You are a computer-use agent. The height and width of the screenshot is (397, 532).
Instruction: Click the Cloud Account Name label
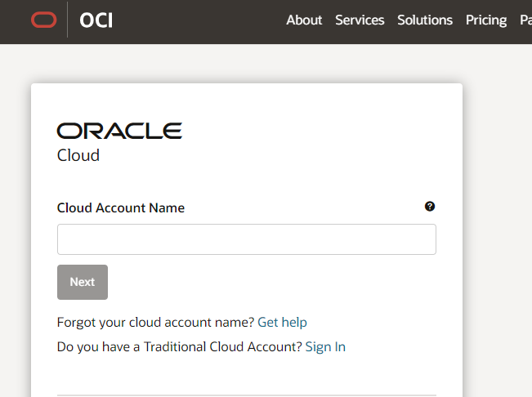(x=121, y=207)
